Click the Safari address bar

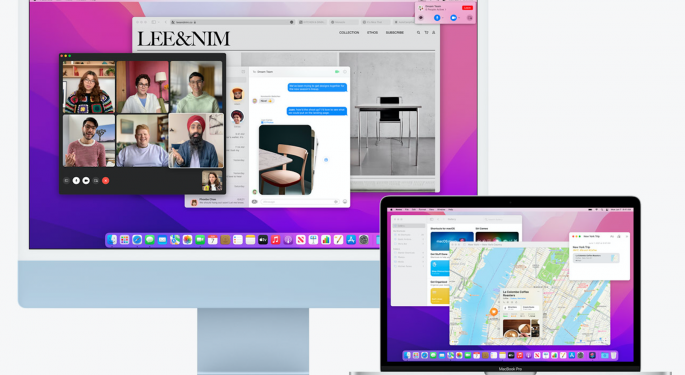pyautogui.click(x=232, y=22)
